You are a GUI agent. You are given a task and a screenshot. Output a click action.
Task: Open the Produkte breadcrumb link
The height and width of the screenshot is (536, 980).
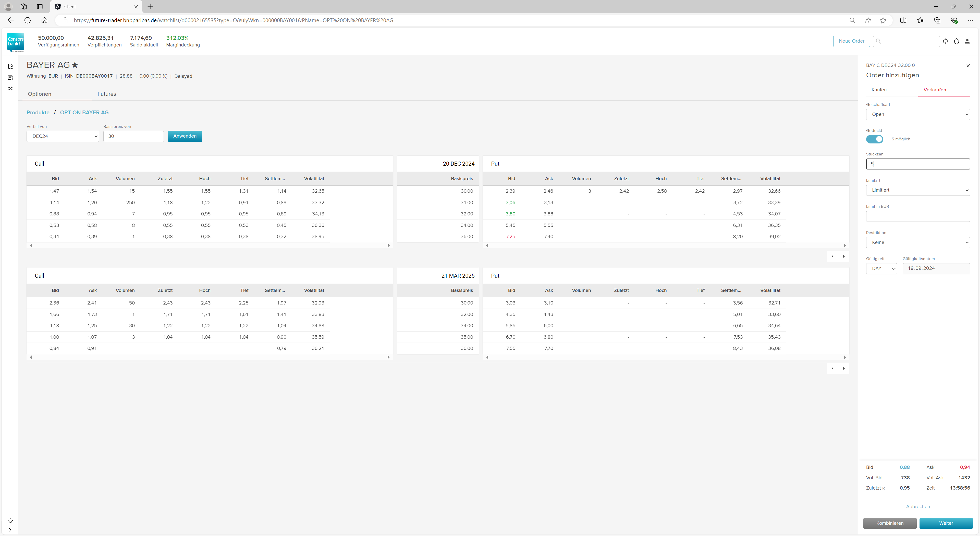[x=38, y=113]
